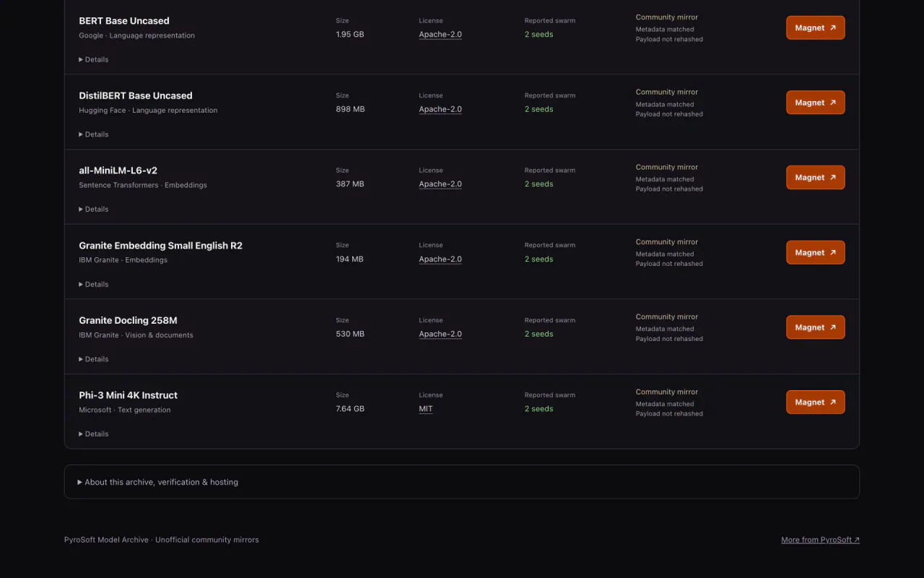This screenshot has width=924, height=578.
Task: Click the PyroSoft Model Archive footer text
Action: [162, 540]
